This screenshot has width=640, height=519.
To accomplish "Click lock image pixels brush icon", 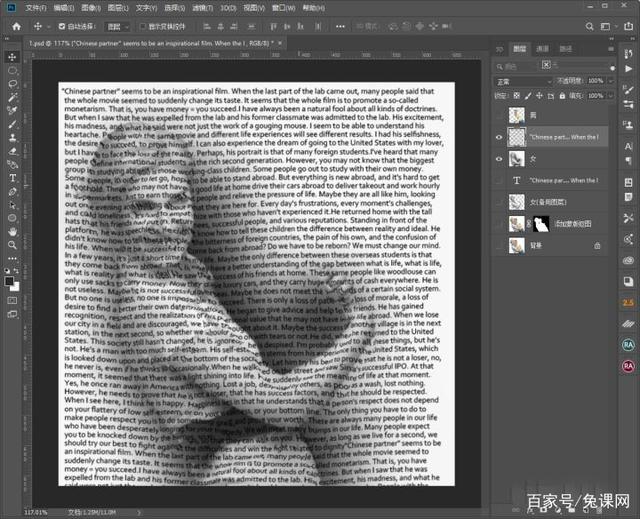I will coord(528,96).
